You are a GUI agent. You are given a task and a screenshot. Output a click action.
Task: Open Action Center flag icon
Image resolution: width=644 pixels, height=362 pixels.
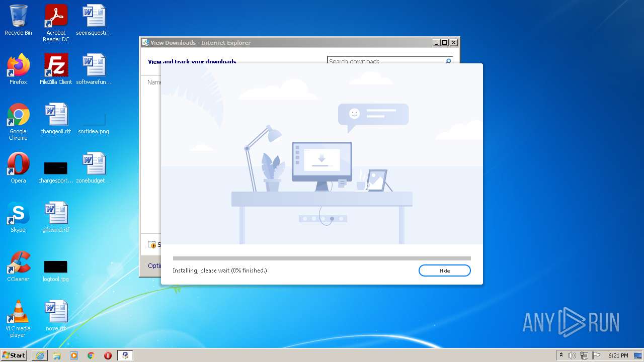tap(596, 355)
